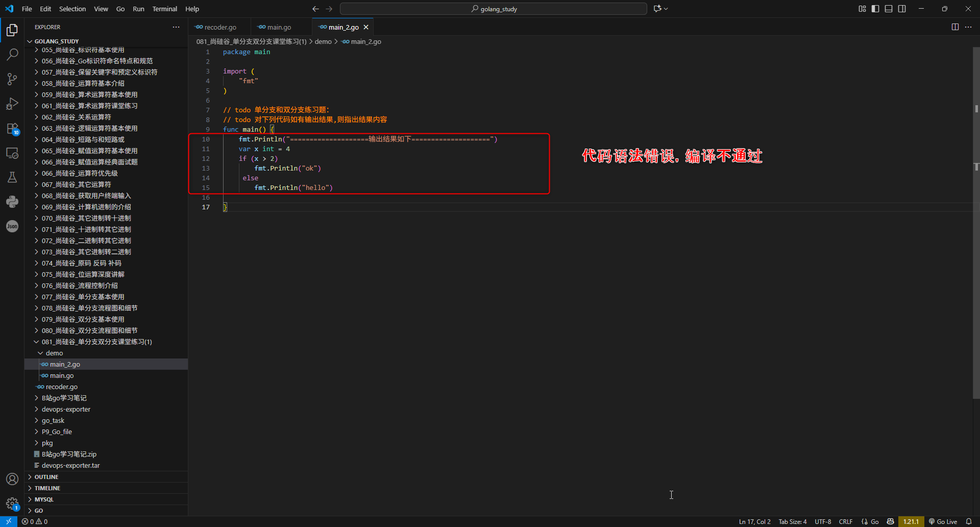Open notifications bell in status bar
The image size is (980, 527).
click(969, 521)
